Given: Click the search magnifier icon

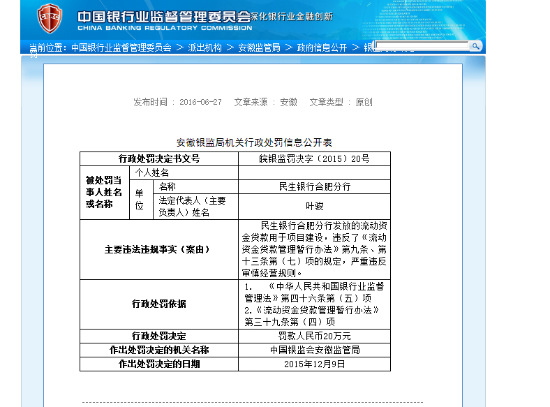Looking at the screenshot, I should point(475,46).
